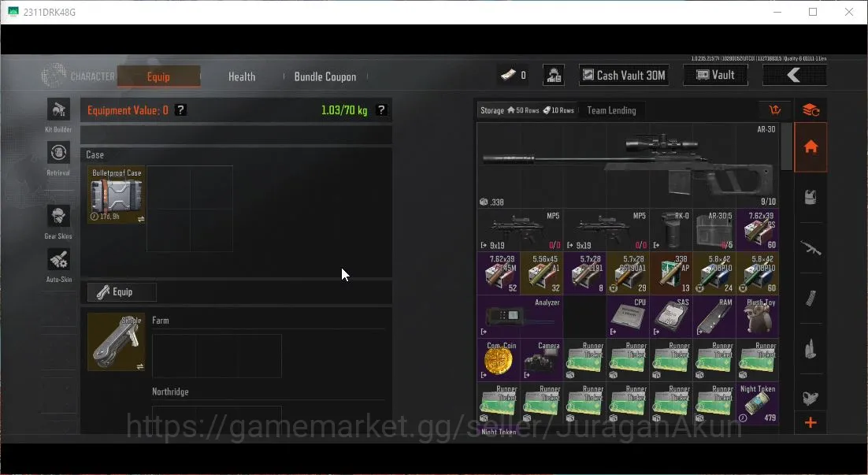The image size is (868, 475).
Task: Click the cash balance showing 0
Action: pyautogui.click(x=514, y=76)
